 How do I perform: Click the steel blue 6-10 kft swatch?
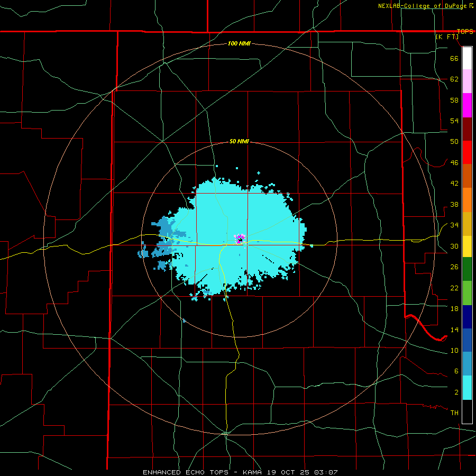(x=467, y=364)
